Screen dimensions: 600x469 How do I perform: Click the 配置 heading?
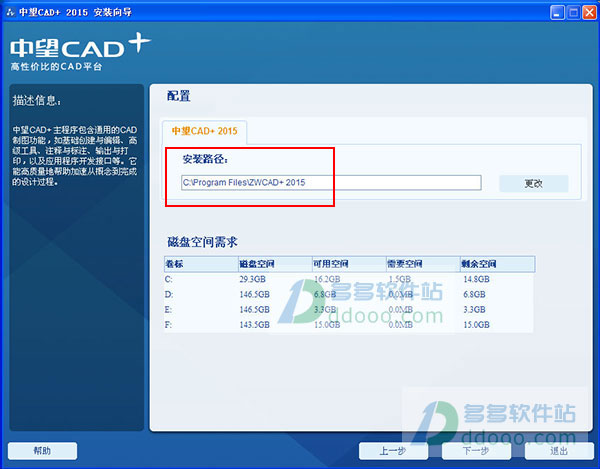tap(178, 96)
